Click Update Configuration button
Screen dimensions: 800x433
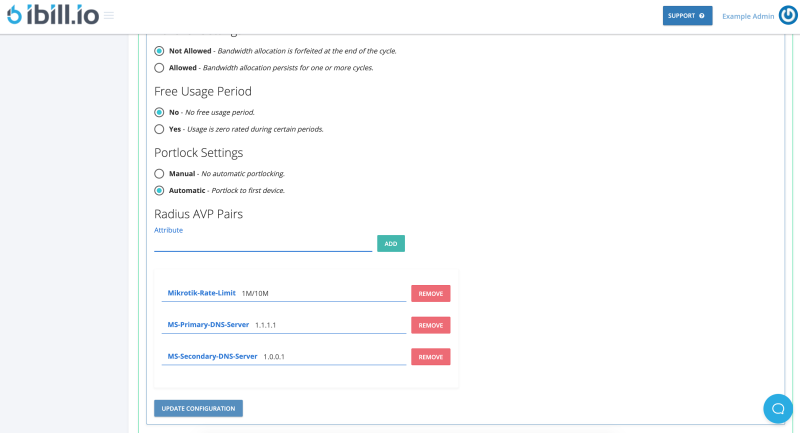click(x=198, y=408)
